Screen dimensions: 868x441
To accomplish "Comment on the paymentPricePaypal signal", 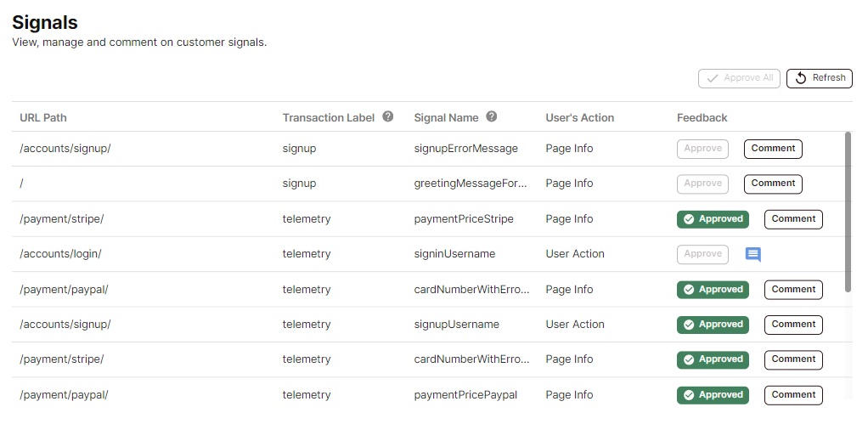I will coord(793,395).
